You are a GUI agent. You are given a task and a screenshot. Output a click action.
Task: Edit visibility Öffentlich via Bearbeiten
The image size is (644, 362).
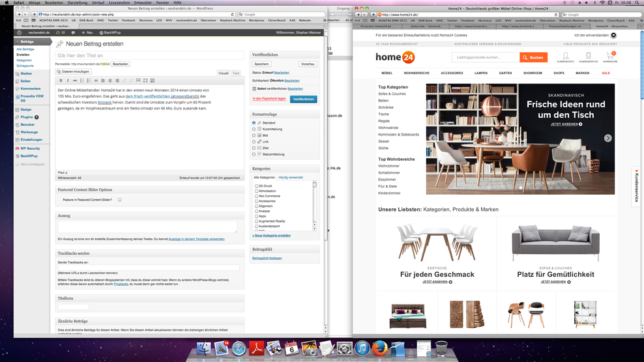[x=292, y=81]
